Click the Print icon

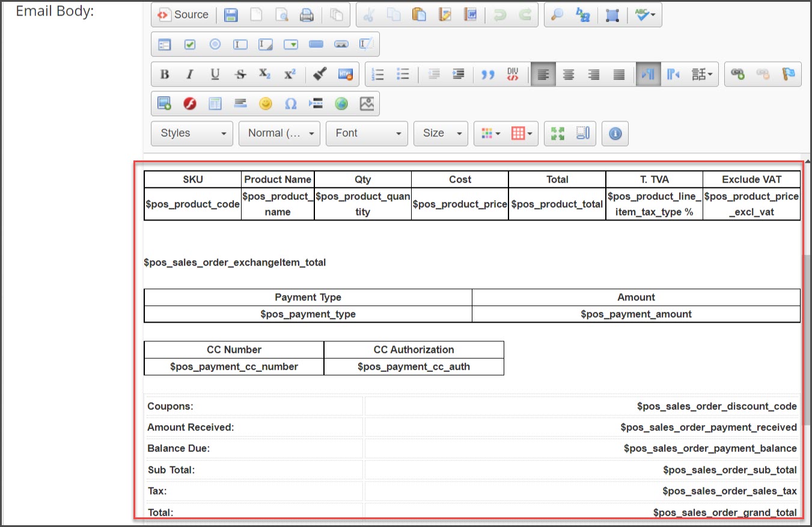[307, 15]
